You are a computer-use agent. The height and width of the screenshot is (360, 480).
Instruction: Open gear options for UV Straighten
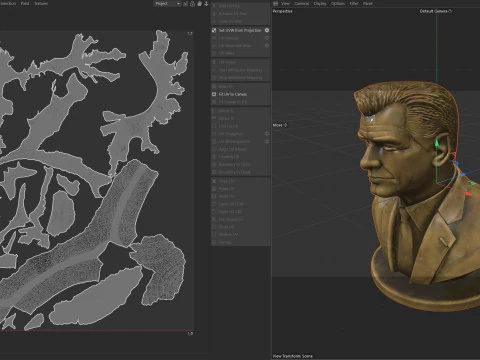click(267, 134)
